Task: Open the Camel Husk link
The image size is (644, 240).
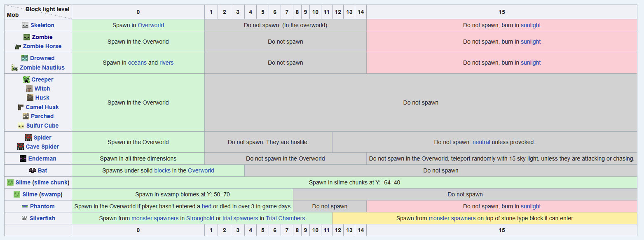Action: tap(42, 107)
